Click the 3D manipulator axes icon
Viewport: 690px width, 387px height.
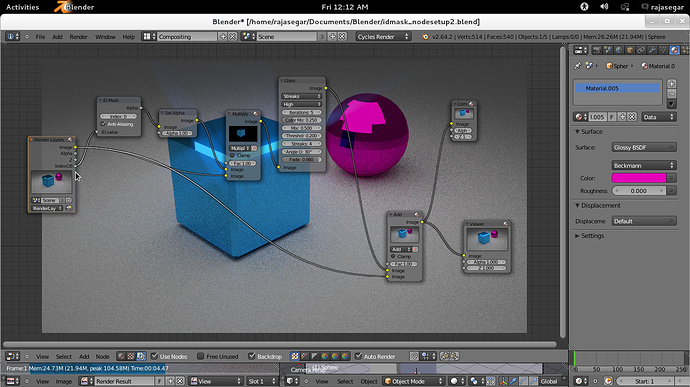click(x=503, y=381)
